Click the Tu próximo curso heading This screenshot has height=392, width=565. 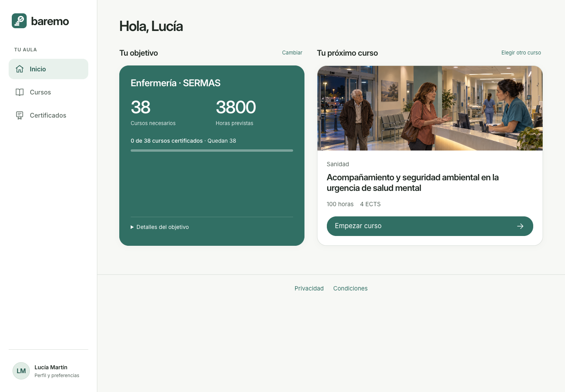tap(347, 53)
